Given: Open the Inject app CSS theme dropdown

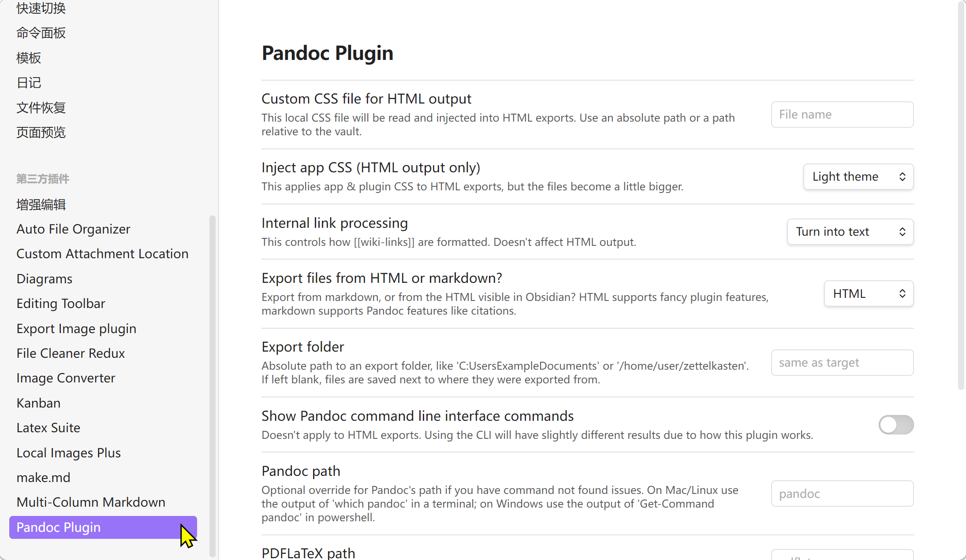Looking at the screenshot, I should [858, 177].
